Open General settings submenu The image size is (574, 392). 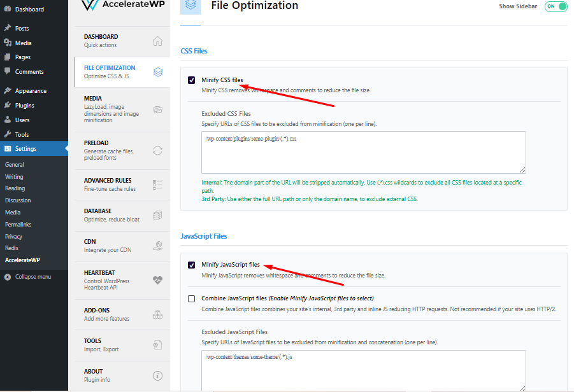pos(14,165)
